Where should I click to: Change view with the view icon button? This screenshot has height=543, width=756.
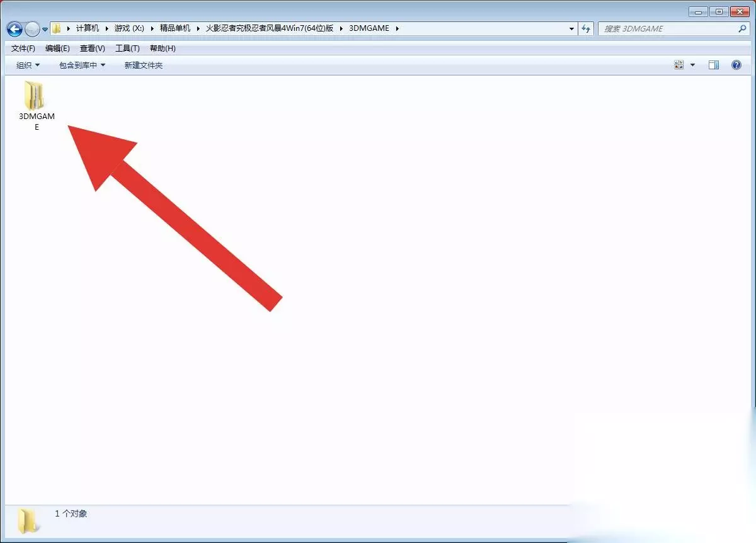(679, 65)
